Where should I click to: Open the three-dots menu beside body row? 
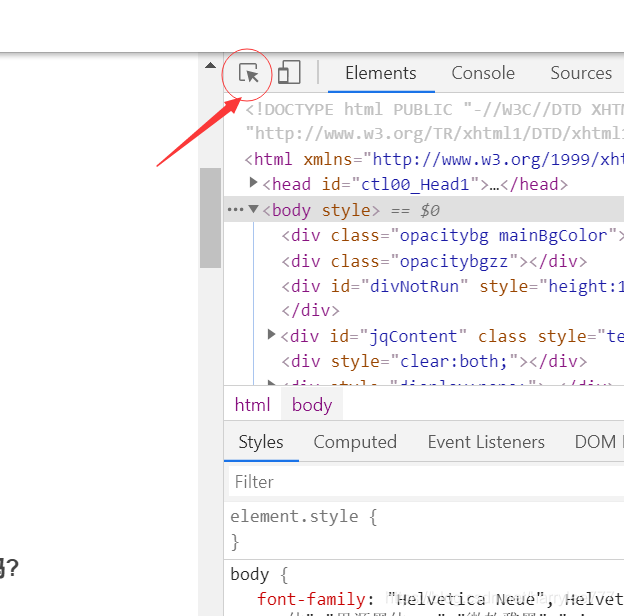tap(235, 209)
